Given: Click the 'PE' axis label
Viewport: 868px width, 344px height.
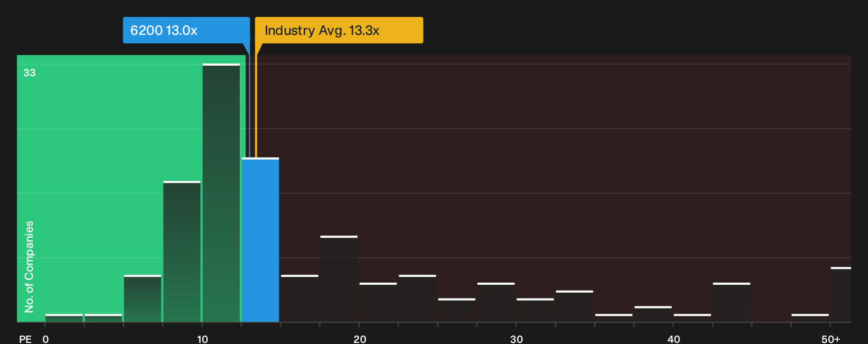Looking at the screenshot, I should pyautogui.click(x=25, y=339).
